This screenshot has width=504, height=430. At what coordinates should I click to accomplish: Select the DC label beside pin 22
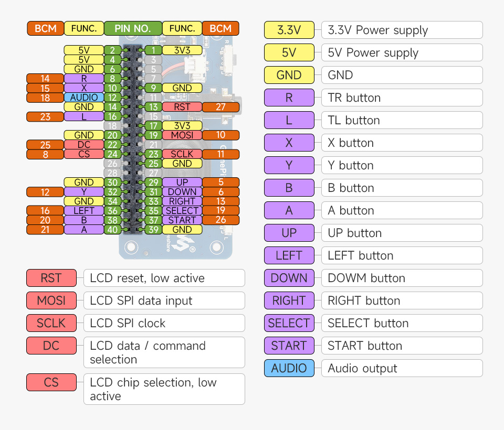(x=83, y=145)
